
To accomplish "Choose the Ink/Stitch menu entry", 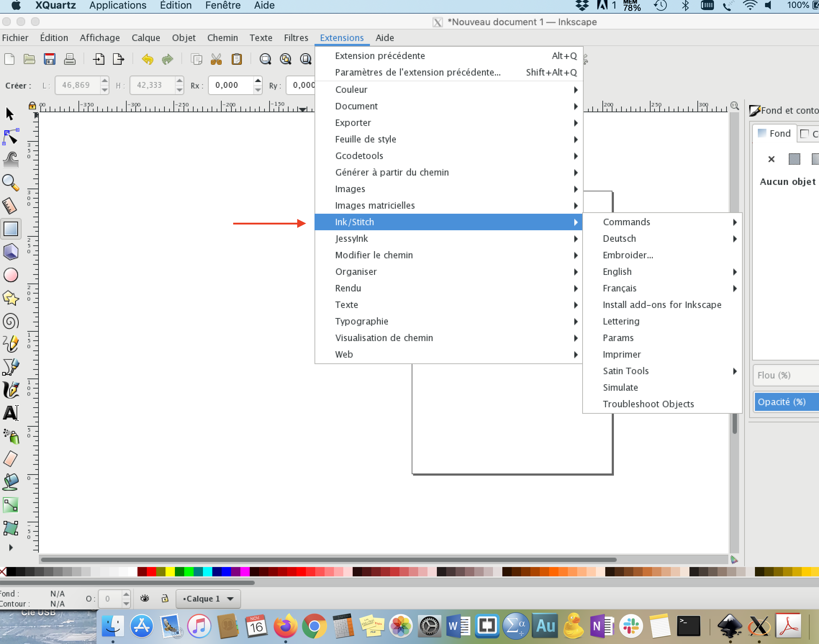I will pos(449,222).
